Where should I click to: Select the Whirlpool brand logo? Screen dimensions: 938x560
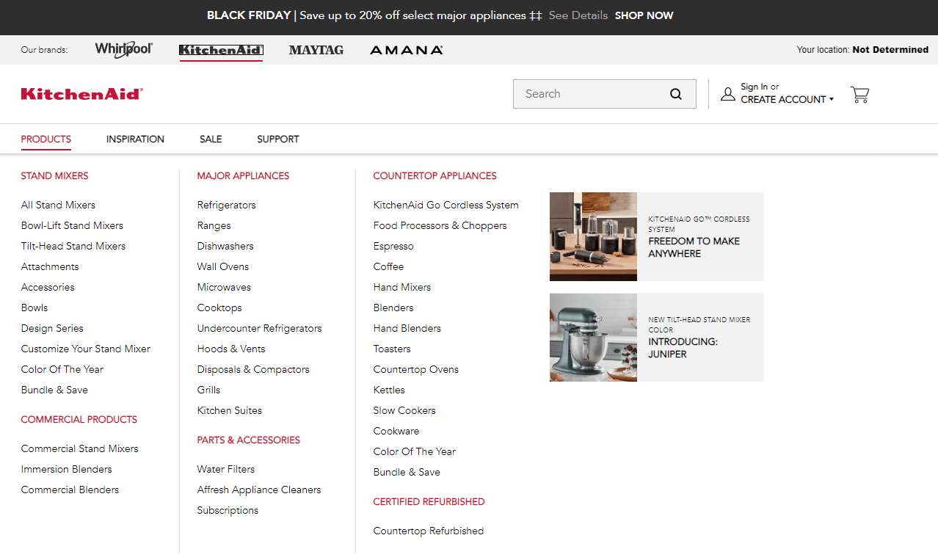coord(124,49)
